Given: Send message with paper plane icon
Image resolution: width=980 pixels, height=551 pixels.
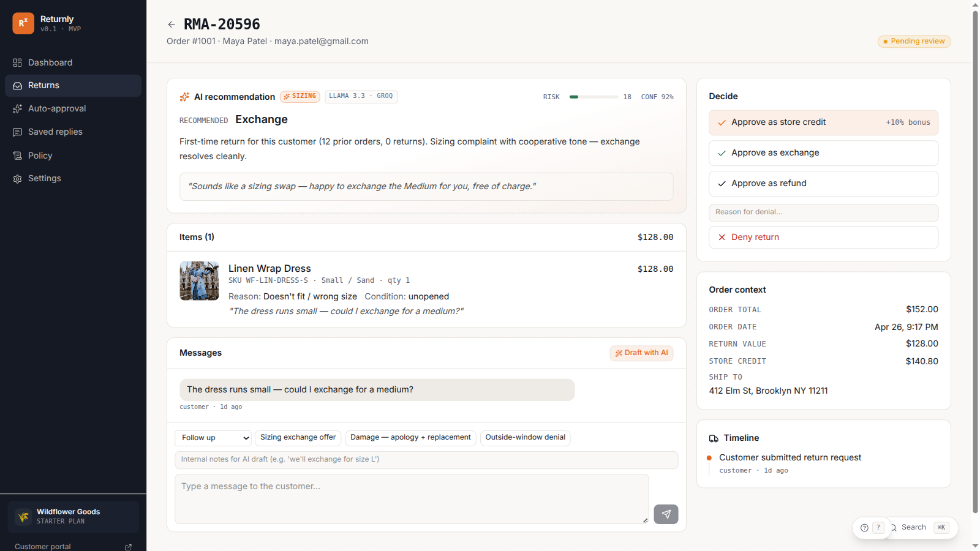Looking at the screenshot, I should pyautogui.click(x=666, y=514).
